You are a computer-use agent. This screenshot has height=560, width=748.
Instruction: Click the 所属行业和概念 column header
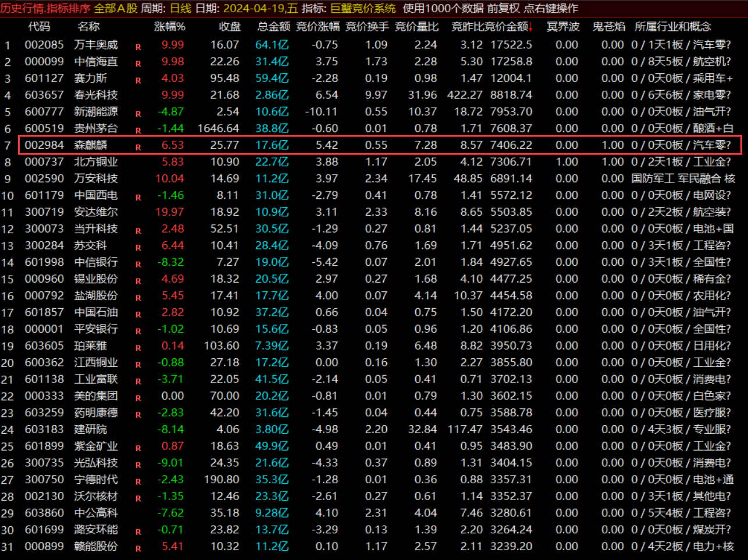(672, 27)
